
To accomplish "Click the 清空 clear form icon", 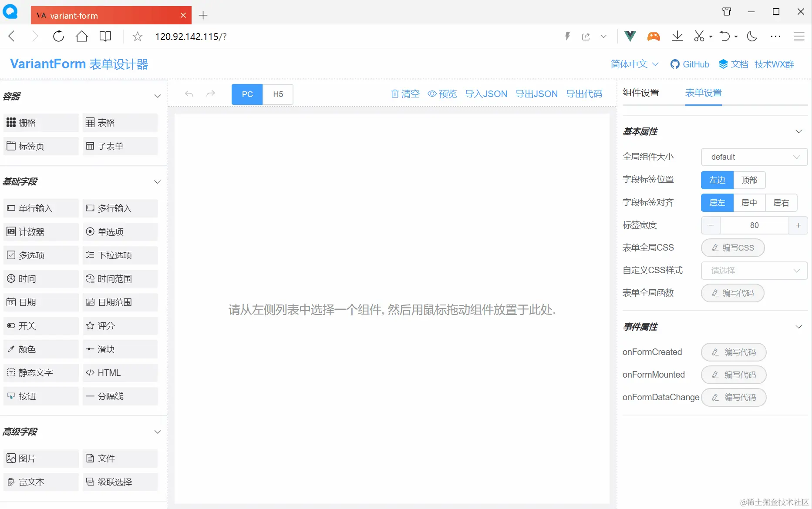I will coord(404,94).
